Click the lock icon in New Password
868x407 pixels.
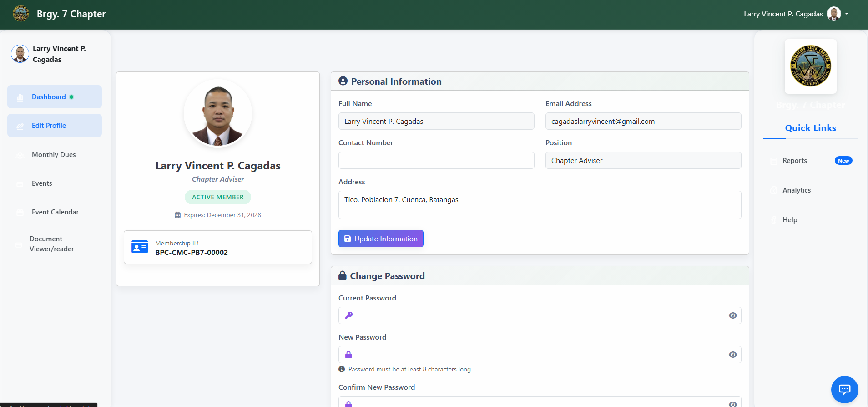click(x=348, y=355)
